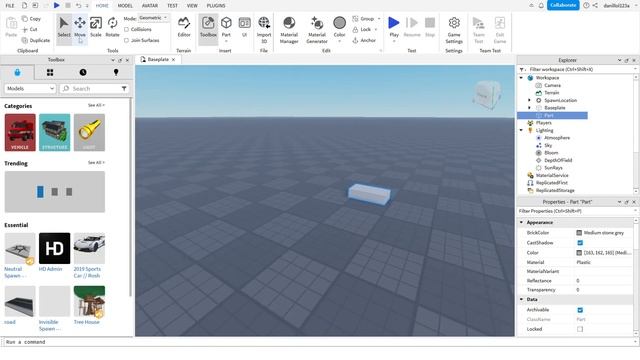Open the Models category dropdown
Image resolution: width=640 pixels, height=360 pixels.
click(29, 89)
